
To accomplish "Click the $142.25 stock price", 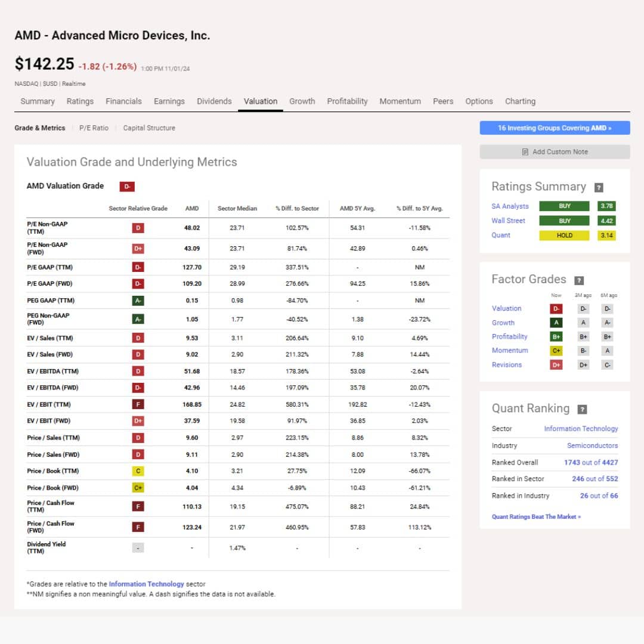I will (44, 64).
